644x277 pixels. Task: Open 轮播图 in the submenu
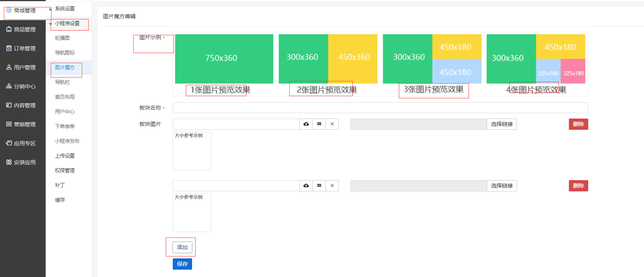(62, 38)
